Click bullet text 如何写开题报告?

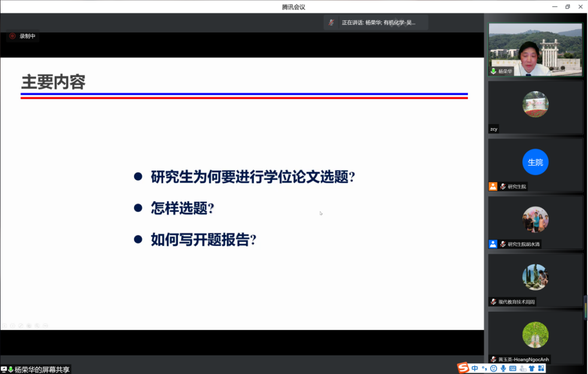pos(204,239)
